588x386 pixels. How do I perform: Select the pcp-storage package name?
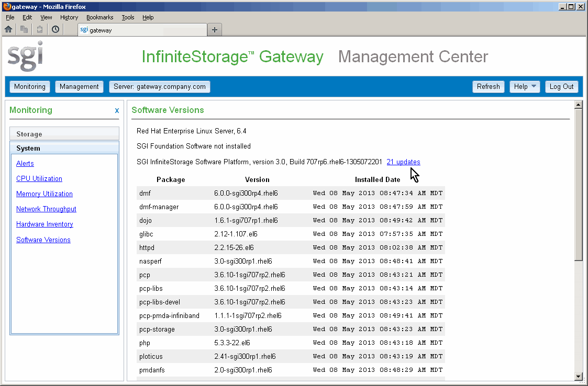(157, 330)
